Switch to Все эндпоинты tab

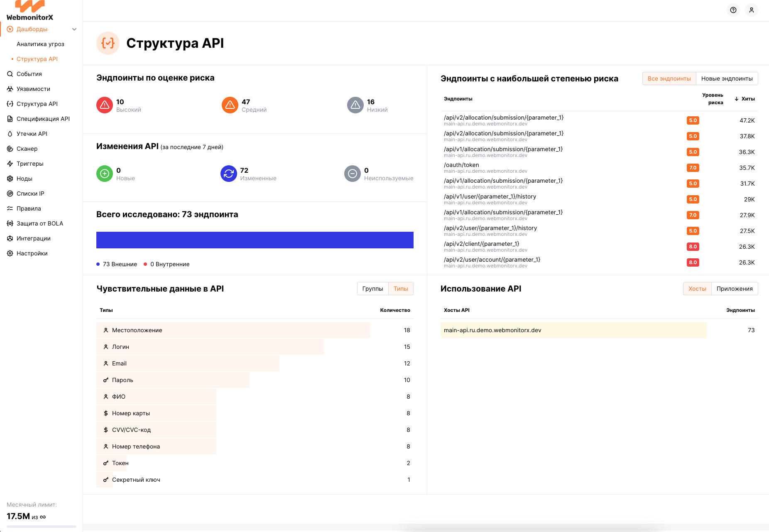coord(669,78)
